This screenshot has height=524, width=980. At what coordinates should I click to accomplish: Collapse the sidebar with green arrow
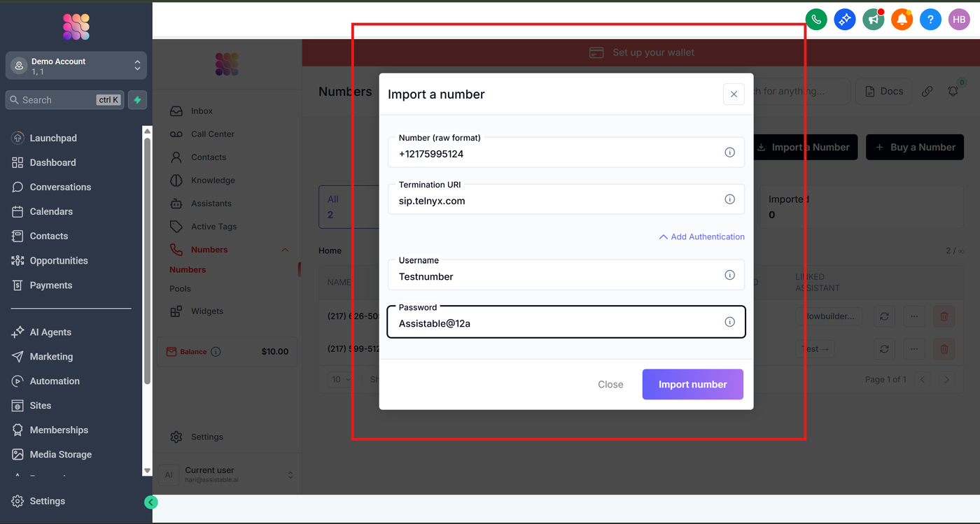[150, 502]
